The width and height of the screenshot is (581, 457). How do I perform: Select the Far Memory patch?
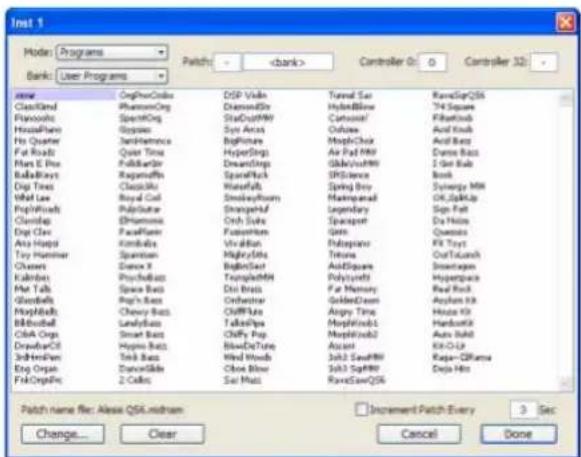pos(352,289)
